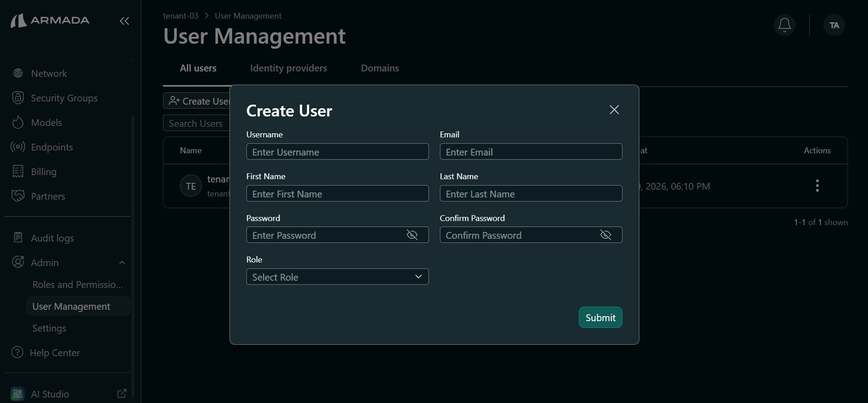This screenshot has height=403, width=868.
Task: Click the Audit logs clipboard icon
Action: pyautogui.click(x=18, y=237)
